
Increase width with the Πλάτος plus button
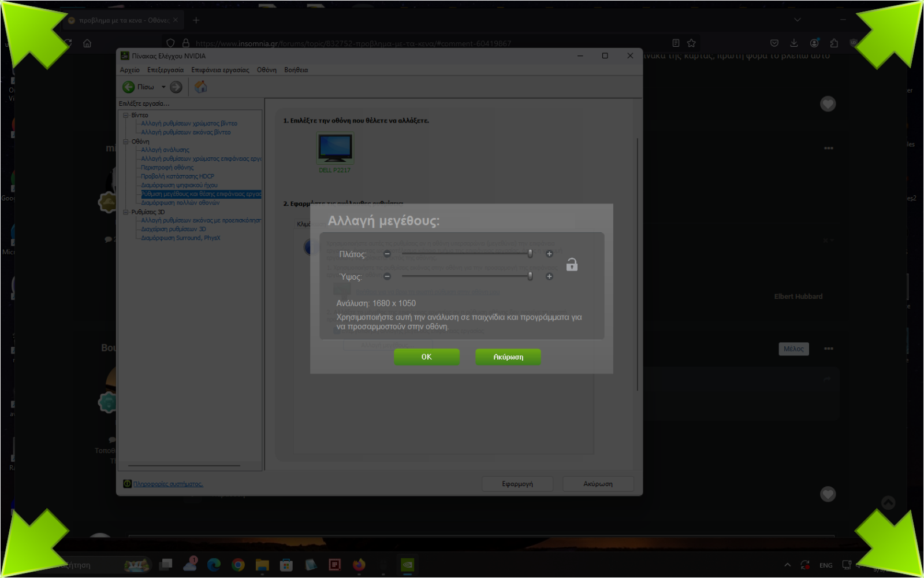549,254
